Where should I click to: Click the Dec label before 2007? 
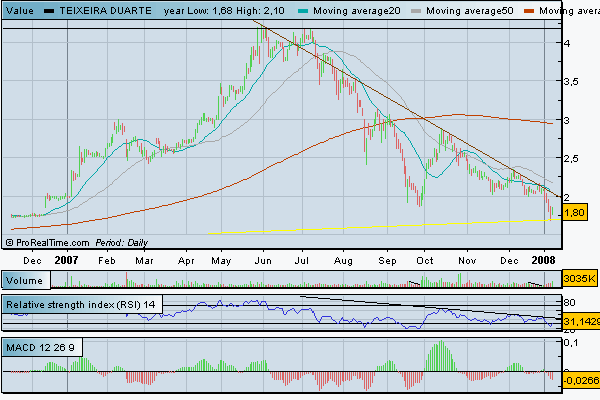click(32, 261)
